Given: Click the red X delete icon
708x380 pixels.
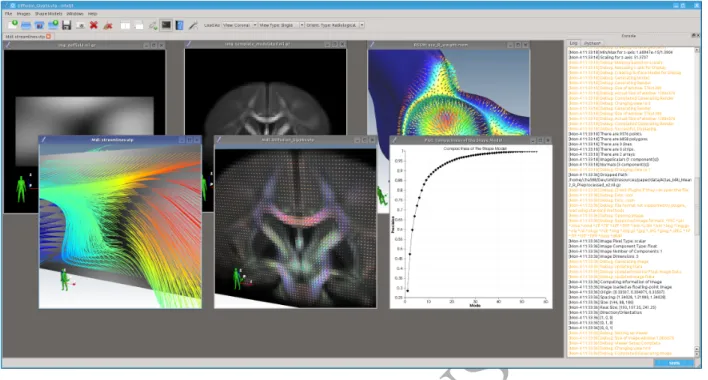Looking at the screenshot, I should pyautogui.click(x=93, y=25).
